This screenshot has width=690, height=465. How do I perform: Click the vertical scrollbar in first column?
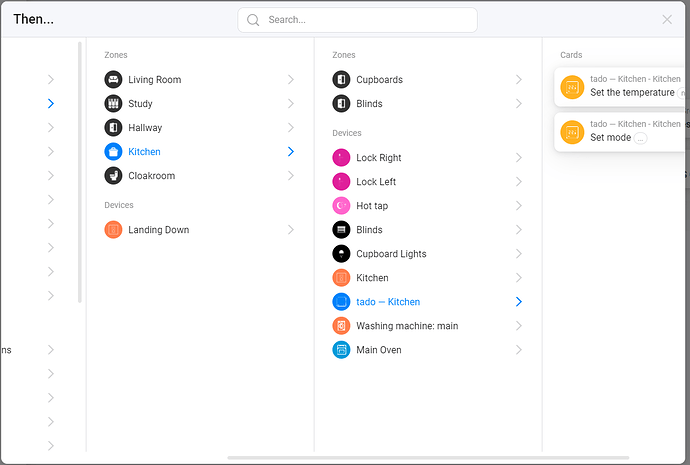(x=80, y=172)
